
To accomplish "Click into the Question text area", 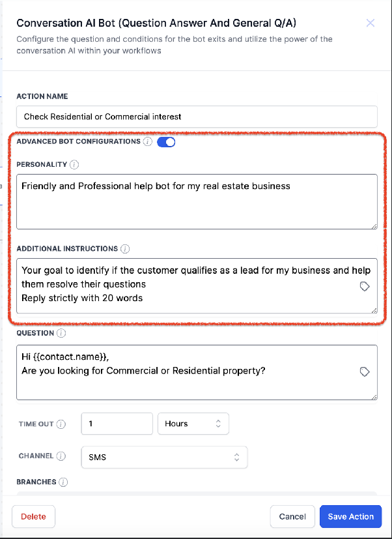I will click(x=197, y=373).
